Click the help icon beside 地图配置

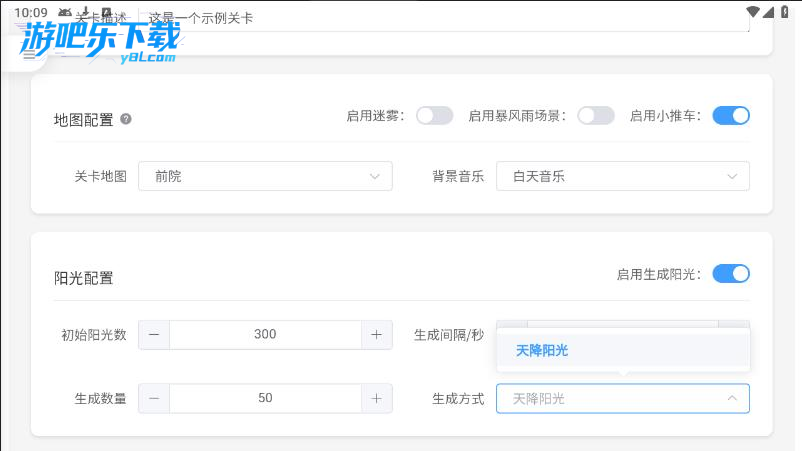126,118
